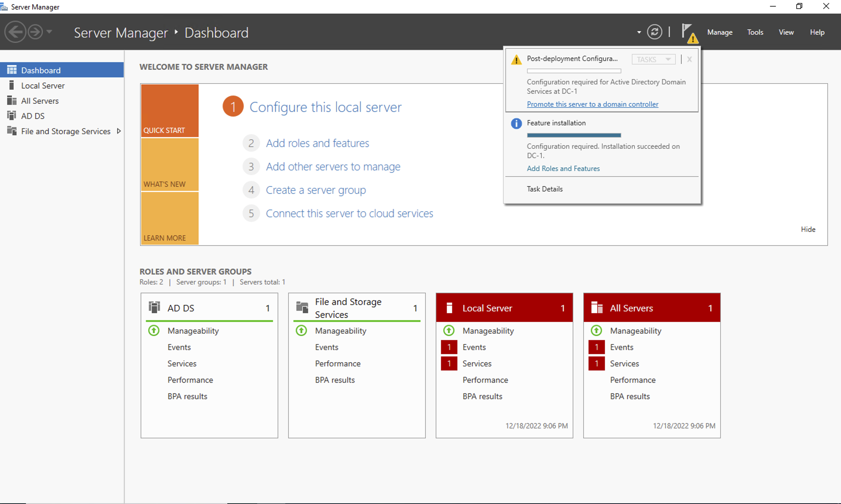Open navigation history dropdown arrow
This screenshot has height=504, width=841.
[49, 32]
